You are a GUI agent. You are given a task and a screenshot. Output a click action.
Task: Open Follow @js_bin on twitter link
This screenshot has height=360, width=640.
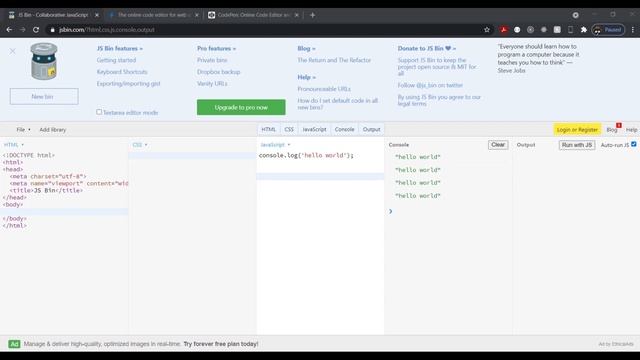click(x=430, y=85)
